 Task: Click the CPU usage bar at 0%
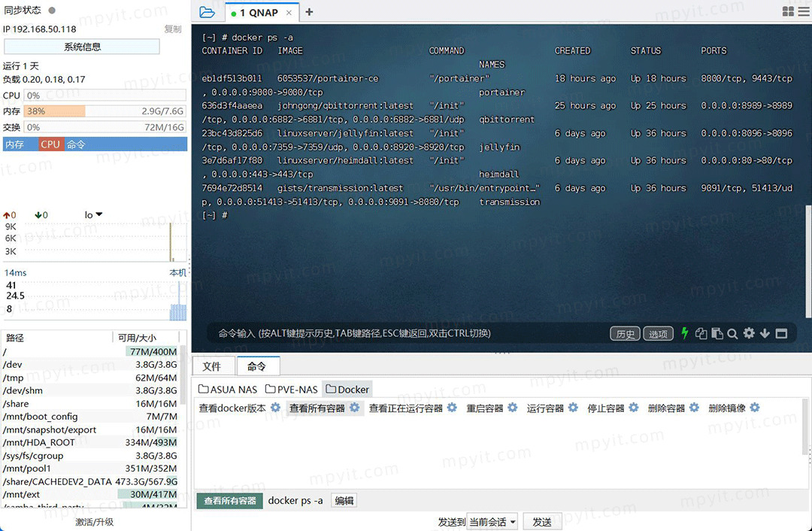(105, 96)
